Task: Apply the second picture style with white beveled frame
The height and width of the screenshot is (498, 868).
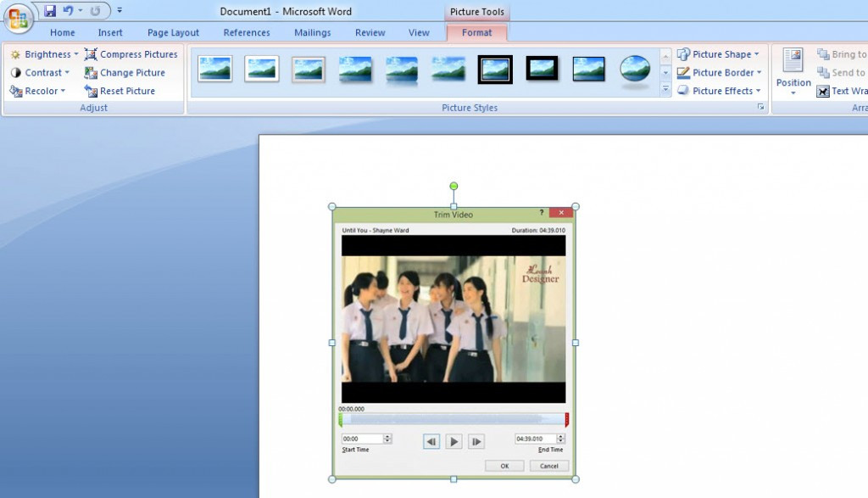Action: (x=261, y=70)
